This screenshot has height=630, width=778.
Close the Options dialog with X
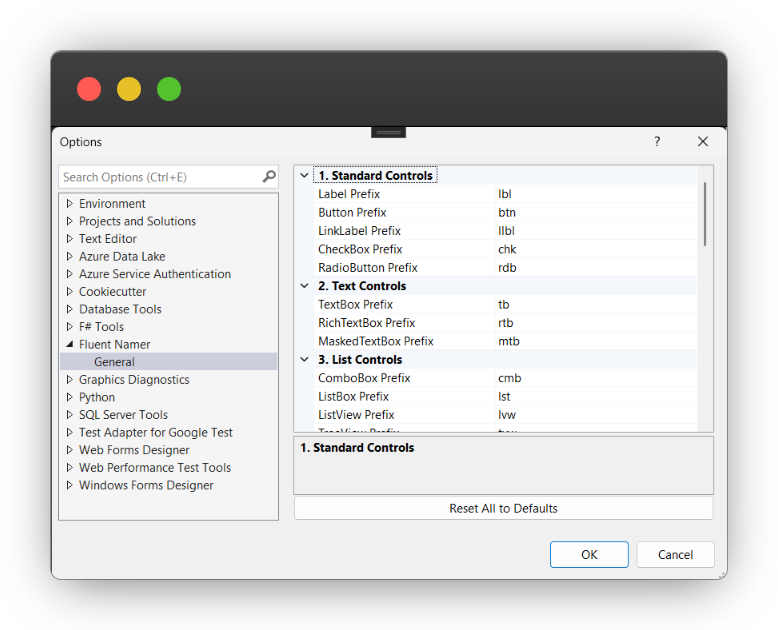(703, 141)
